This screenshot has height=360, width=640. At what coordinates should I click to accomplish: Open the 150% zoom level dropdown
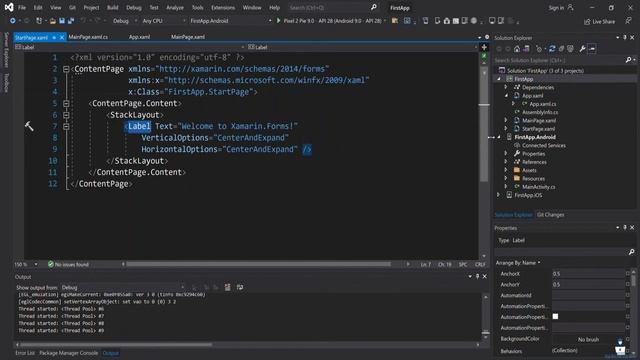26,264
